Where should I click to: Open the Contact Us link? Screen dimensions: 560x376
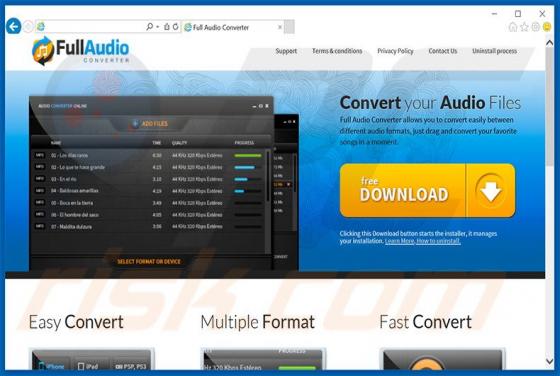click(443, 51)
